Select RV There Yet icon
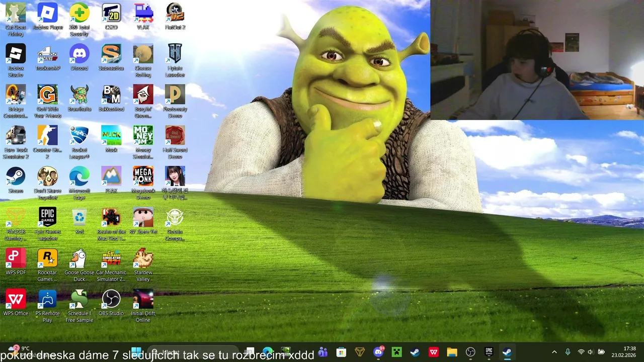Viewport: 644px width, 362px height. [x=143, y=221]
